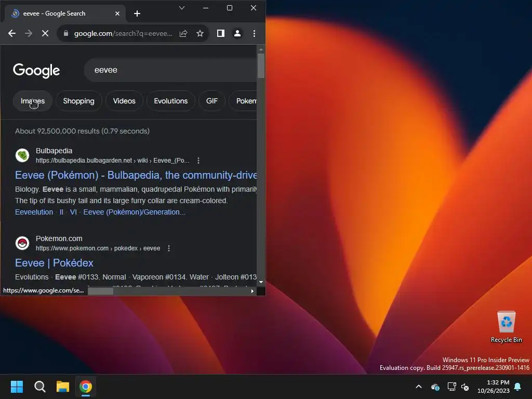Click the horizontal scrollbar thumb
This screenshot has width=532, height=399.
click(x=100, y=291)
